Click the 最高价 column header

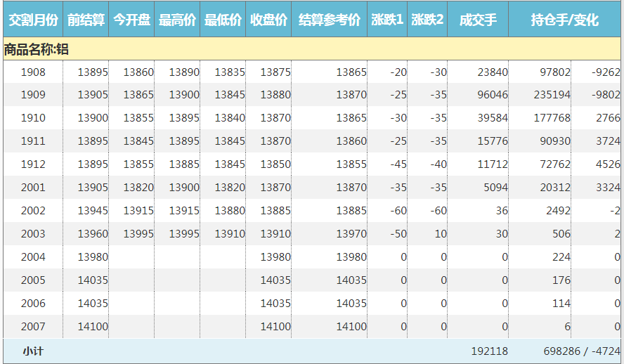tap(177, 20)
